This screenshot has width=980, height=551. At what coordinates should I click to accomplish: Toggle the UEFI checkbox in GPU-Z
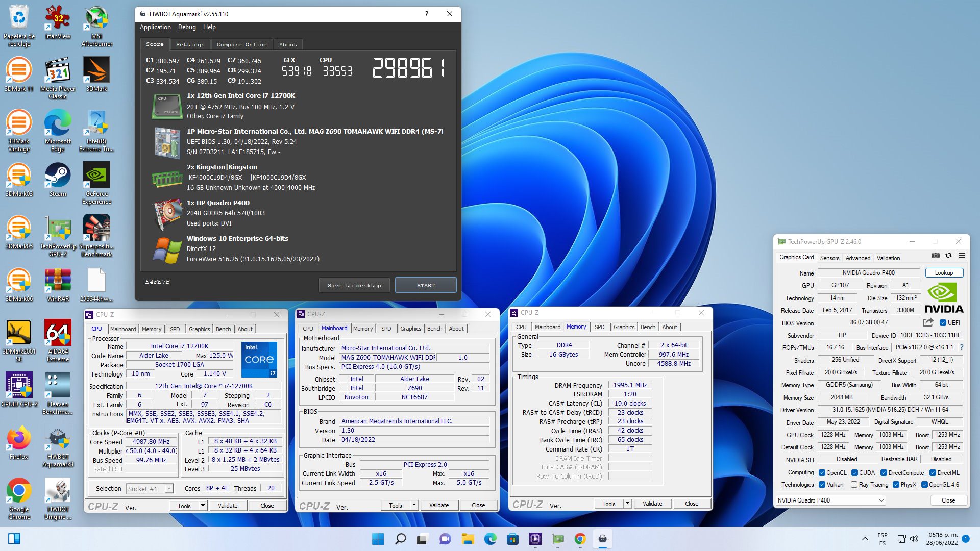pyautogui.click(x=943, y=322)
